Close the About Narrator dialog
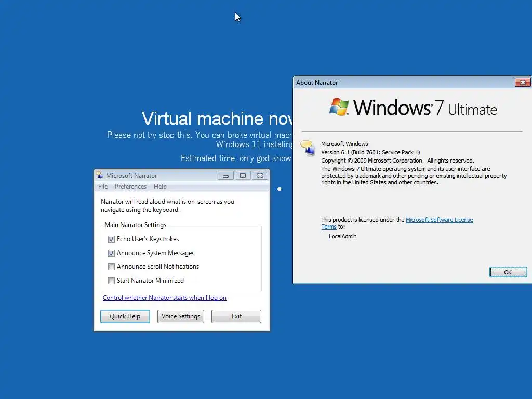 click(523, 83)
